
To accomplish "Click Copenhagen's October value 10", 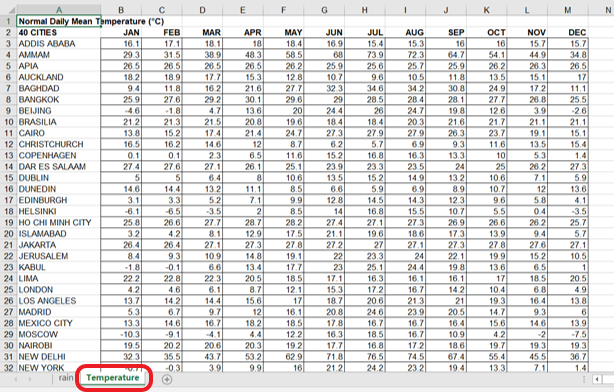I will coord(486,155).
